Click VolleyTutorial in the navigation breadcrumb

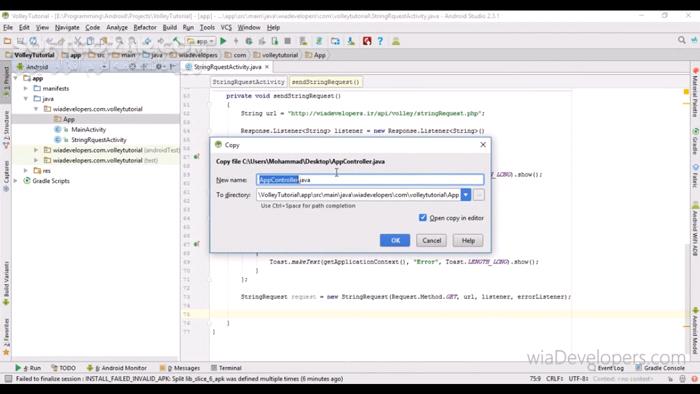tap(30, 55)
